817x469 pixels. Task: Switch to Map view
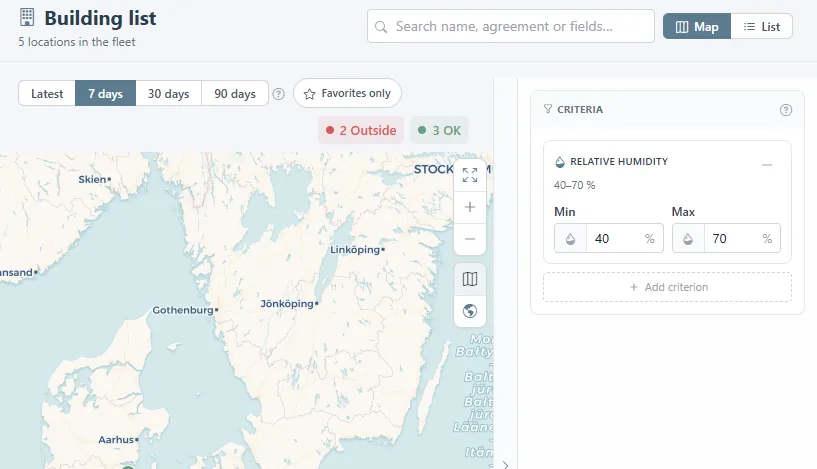click(x=697, y=27)
